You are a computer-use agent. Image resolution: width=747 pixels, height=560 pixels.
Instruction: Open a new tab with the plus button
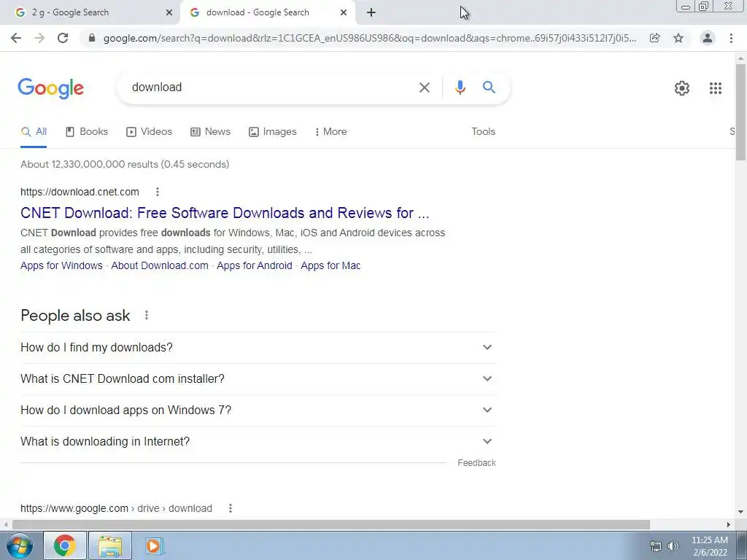(x=371, y=13)
